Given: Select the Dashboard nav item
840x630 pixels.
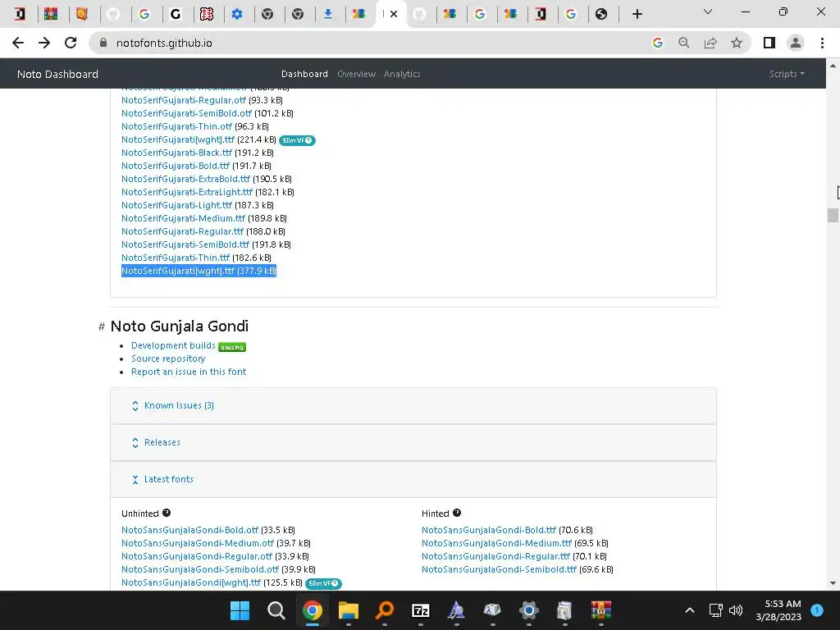Looking at the screenshot, I should pyautogui.click(x=304, y=74).
